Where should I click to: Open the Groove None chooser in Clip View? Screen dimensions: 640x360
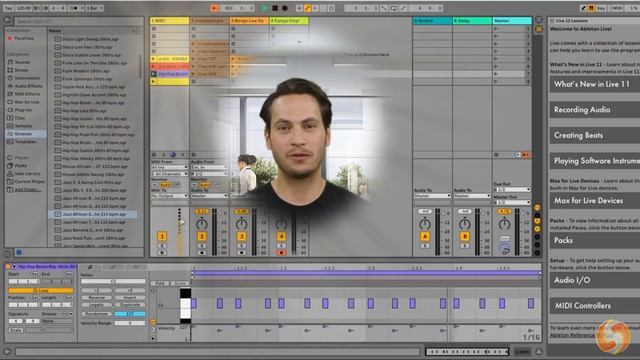click(x=57, y=321)
